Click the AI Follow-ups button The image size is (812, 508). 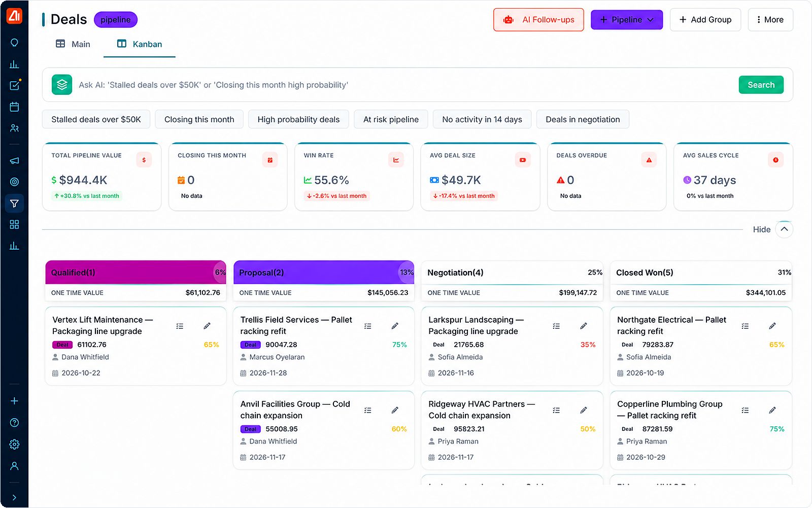538,20
